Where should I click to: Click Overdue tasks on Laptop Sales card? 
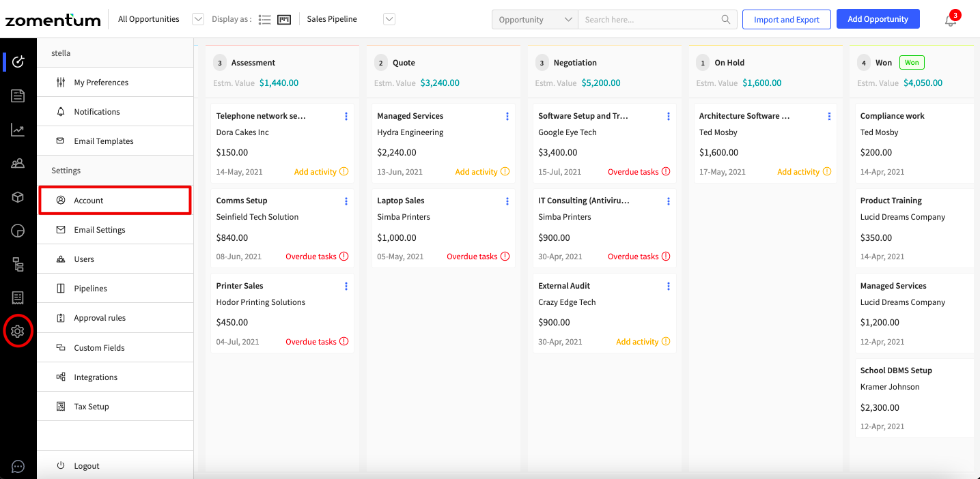point(478,257)
